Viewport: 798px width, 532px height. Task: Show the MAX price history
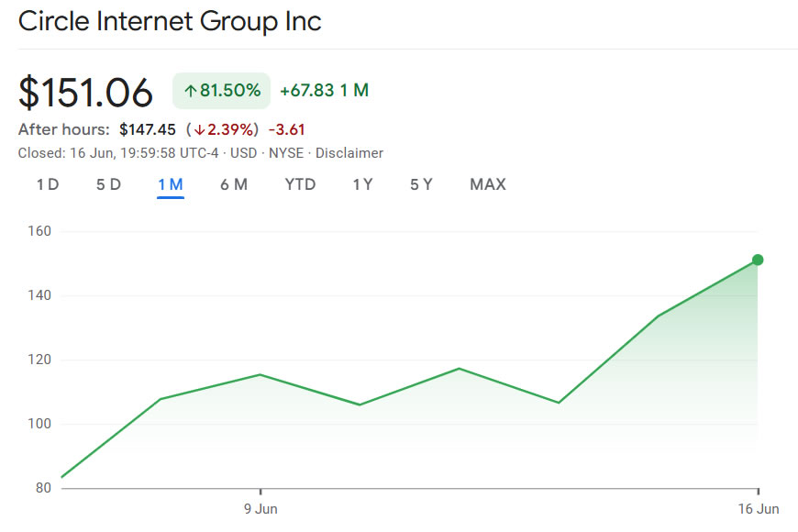click(488, 184)
